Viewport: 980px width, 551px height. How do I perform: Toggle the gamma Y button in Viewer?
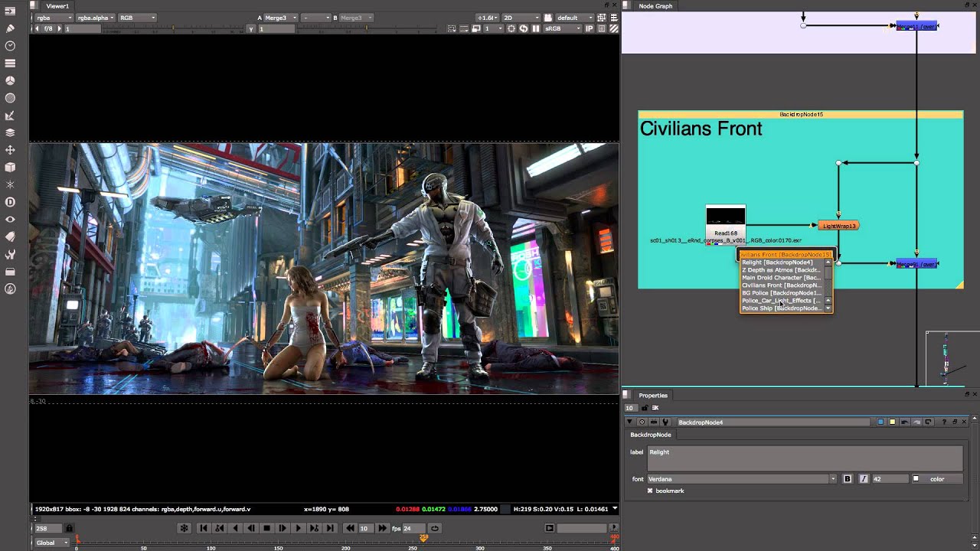(251, 28)
